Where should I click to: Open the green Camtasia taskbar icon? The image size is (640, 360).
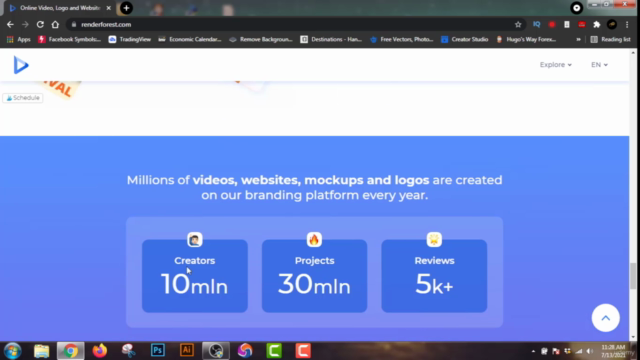274,351
